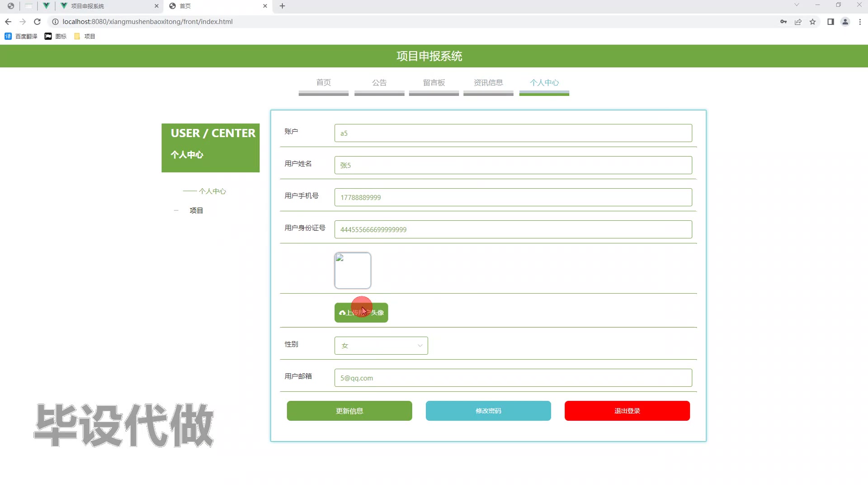Click the user avatar image thumbnail
The width and height of the screenshot is (868, 485).
(x=353, y=271)
